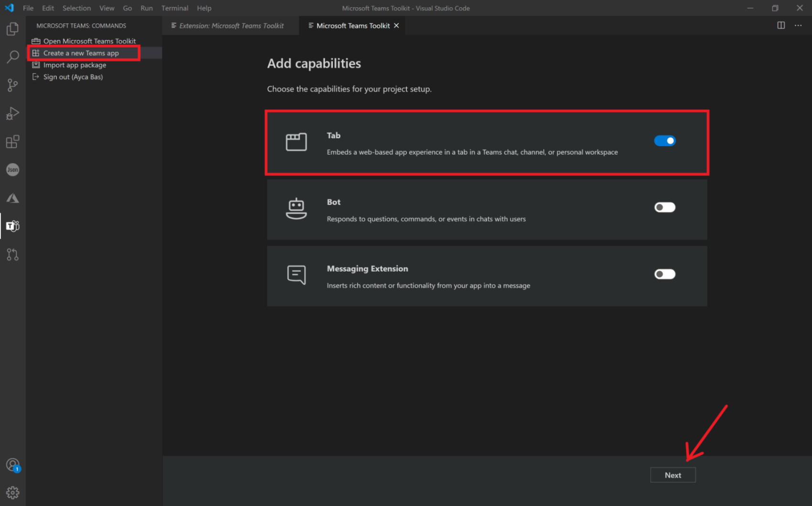Viewport: 812px width, 506px height.
Task: Open the Run menu
Action: (x=147, y=8)
